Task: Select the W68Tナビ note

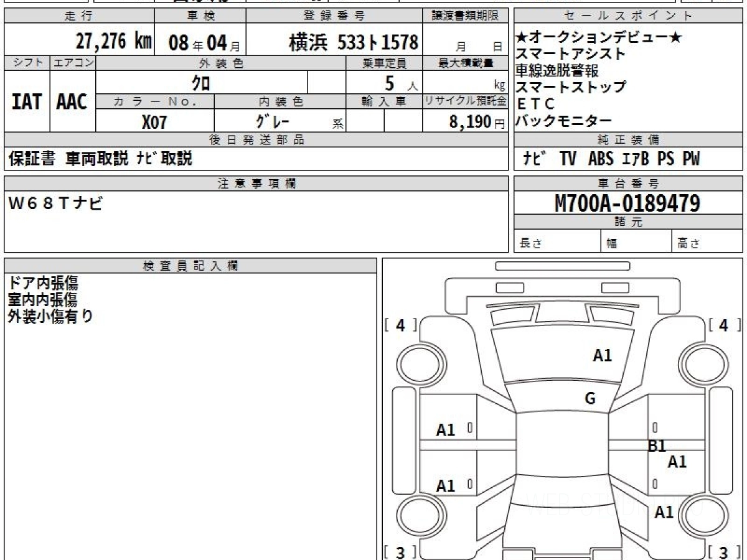Action: pos(55,203)
